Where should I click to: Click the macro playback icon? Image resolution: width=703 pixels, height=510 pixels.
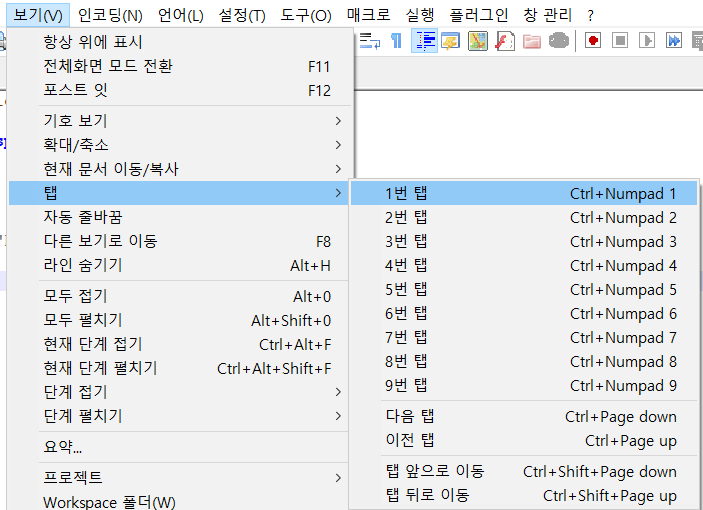tap(647, 41)
